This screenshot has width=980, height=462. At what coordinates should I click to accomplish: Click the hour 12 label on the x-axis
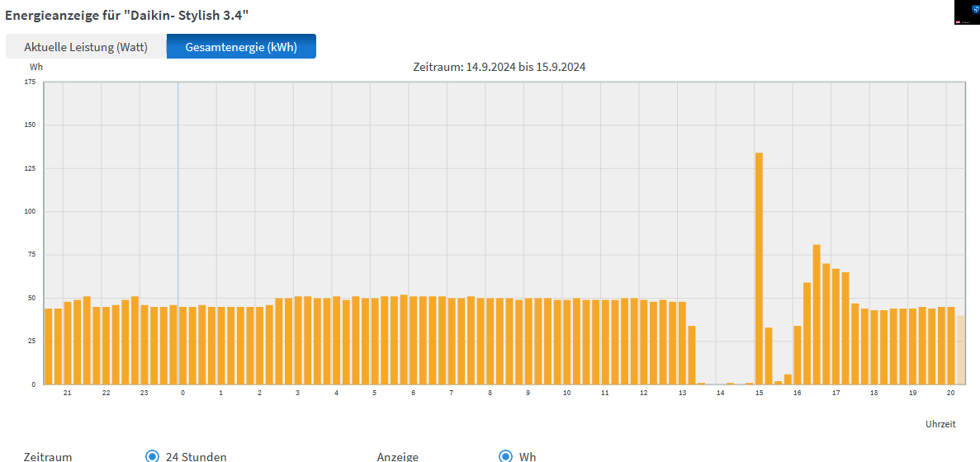(643, 394)
